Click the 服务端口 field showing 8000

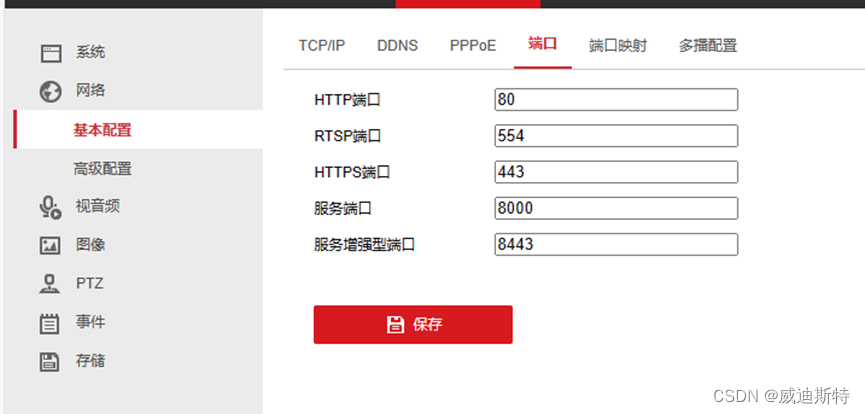tap(616, 208)
